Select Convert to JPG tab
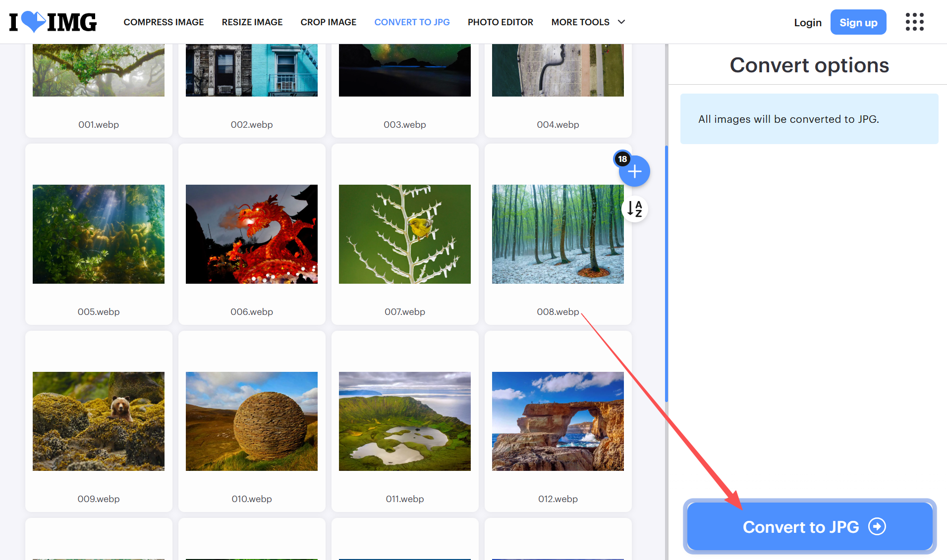The height and width of the screenshot is (560, 947). point(412,22)
